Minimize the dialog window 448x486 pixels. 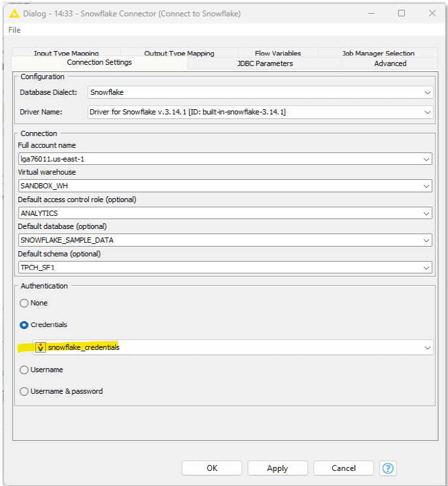click(371, 13)
